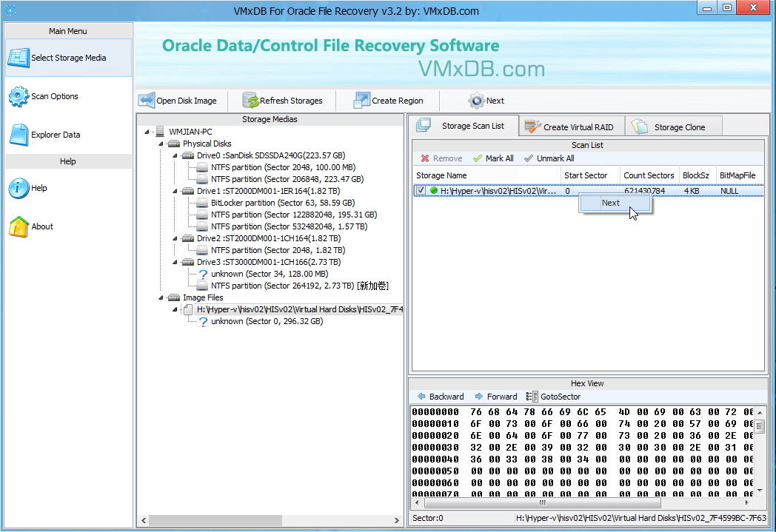
Task: Click the Mark All checkmark icon
Action: 477,158
